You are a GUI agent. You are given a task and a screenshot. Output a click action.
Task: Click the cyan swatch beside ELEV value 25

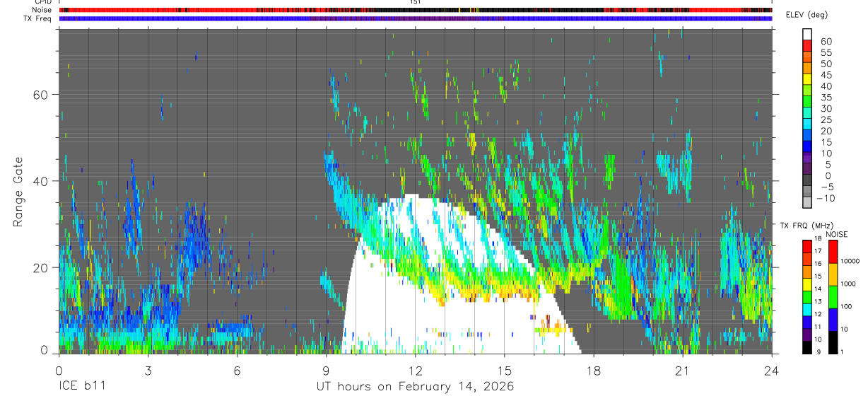(x=807, y=124)
